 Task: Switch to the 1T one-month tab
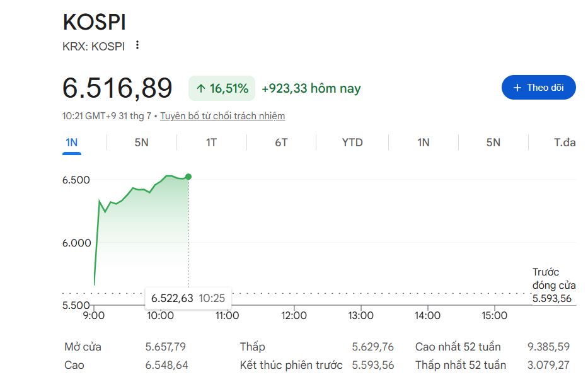point(211,142)
